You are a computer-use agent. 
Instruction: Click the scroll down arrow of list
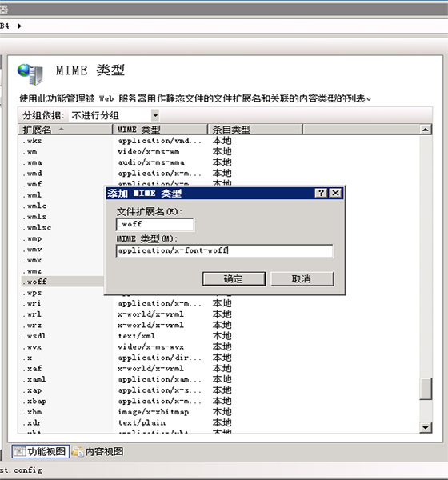coord(426,427)
